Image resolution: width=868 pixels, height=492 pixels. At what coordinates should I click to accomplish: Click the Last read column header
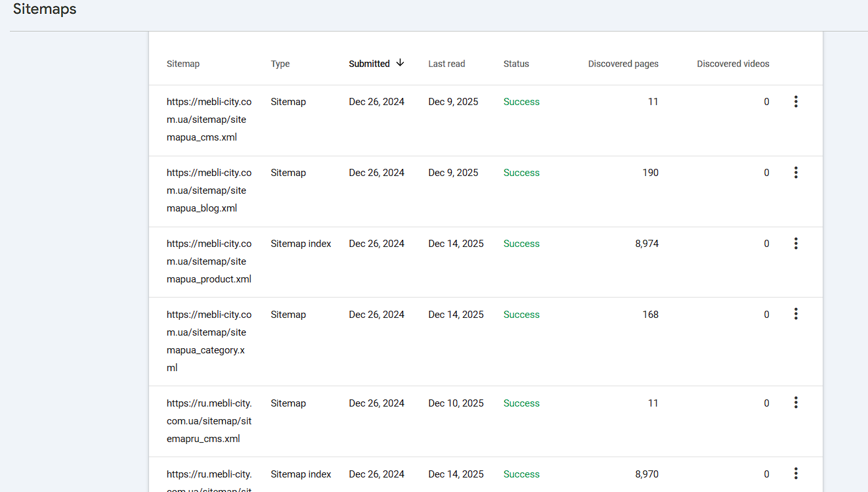446,64
